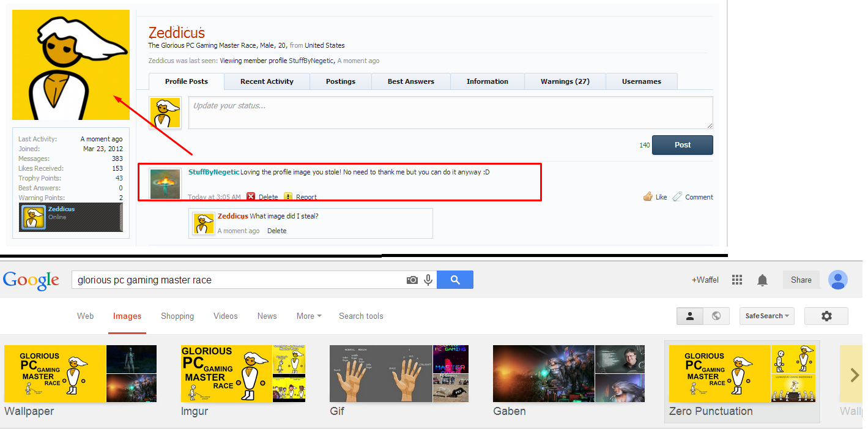This screenshot has height=429, width=868.
Task: Select global results globe toggle
Action: tap(716, 316)
